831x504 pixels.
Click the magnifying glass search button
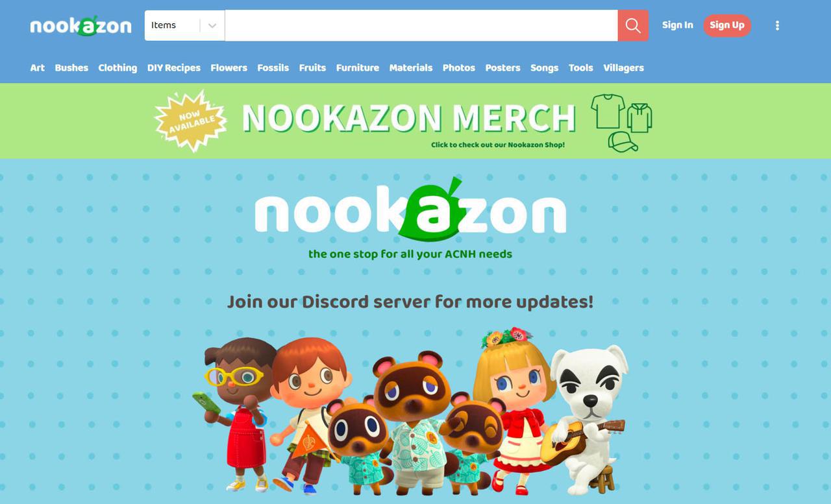pyautogui.click(x=633, y=25)
